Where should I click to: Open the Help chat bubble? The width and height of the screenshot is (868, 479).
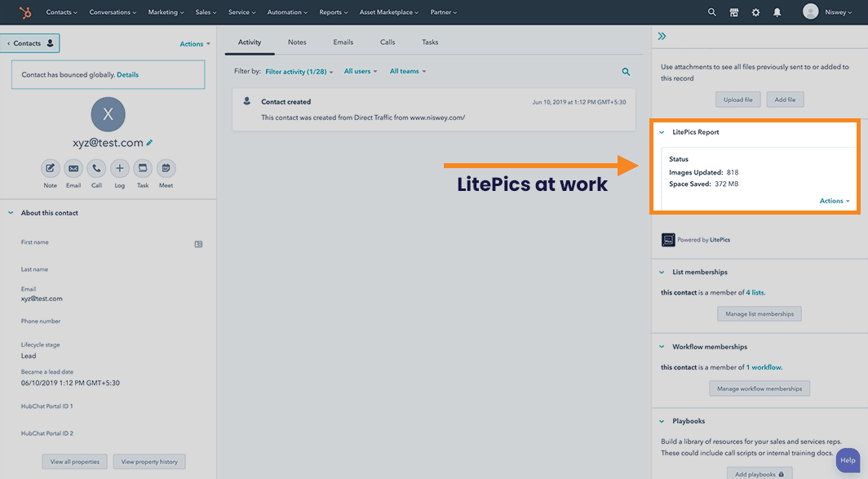click(848, 460)
